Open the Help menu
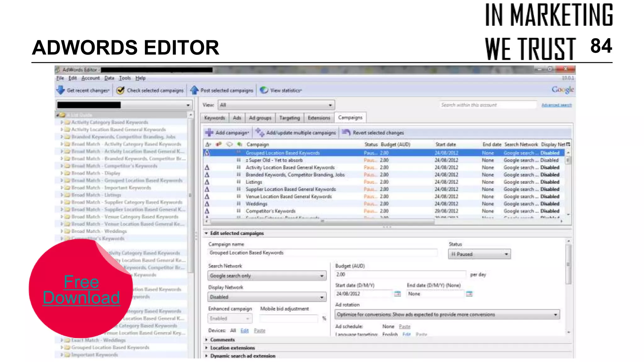The image size is (644, 362). tap(141, 78)
